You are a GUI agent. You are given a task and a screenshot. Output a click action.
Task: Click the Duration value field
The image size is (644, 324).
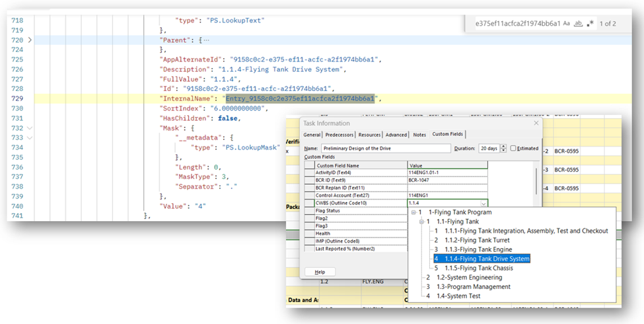(x=489, y=148)
